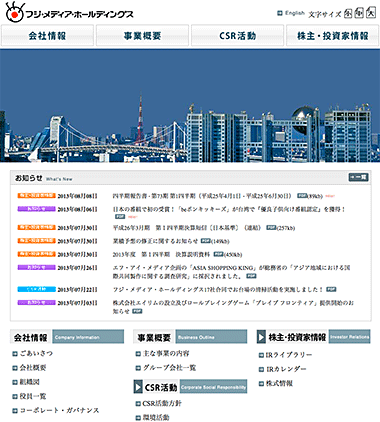Open the CSR活動方針 link

pyautogui.click(x=162, y=403)
